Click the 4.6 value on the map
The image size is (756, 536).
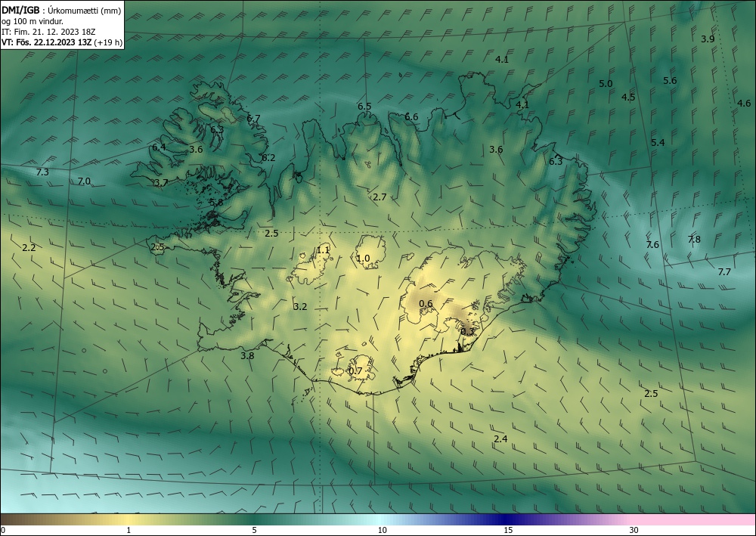coord(743,103)
